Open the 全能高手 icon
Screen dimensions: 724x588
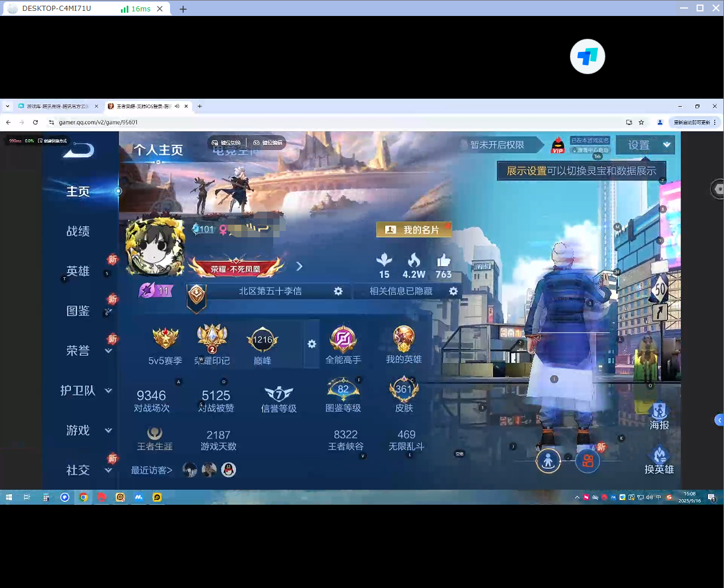point(343,339)
